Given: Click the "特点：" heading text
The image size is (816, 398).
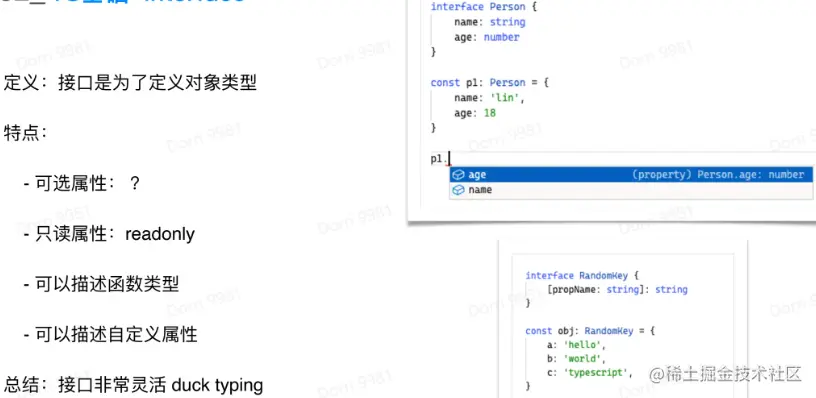Looking at the screenshot, I should pyautogui.click(x=26, y=133).
